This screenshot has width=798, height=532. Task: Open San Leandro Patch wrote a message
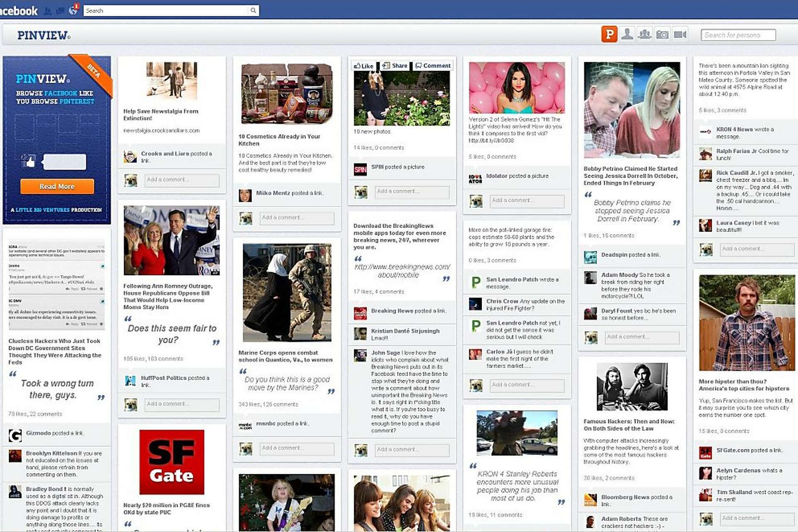[x=522, y=283]
